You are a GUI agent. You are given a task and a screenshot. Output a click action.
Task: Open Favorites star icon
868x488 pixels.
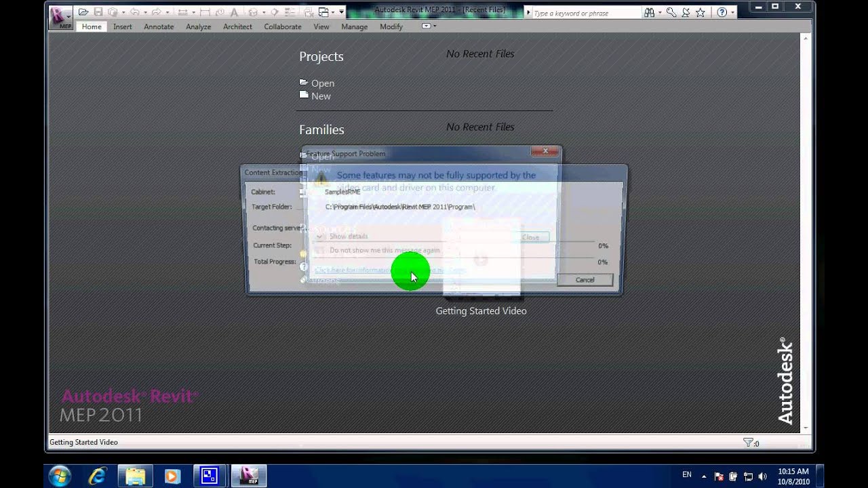[701, 12]
